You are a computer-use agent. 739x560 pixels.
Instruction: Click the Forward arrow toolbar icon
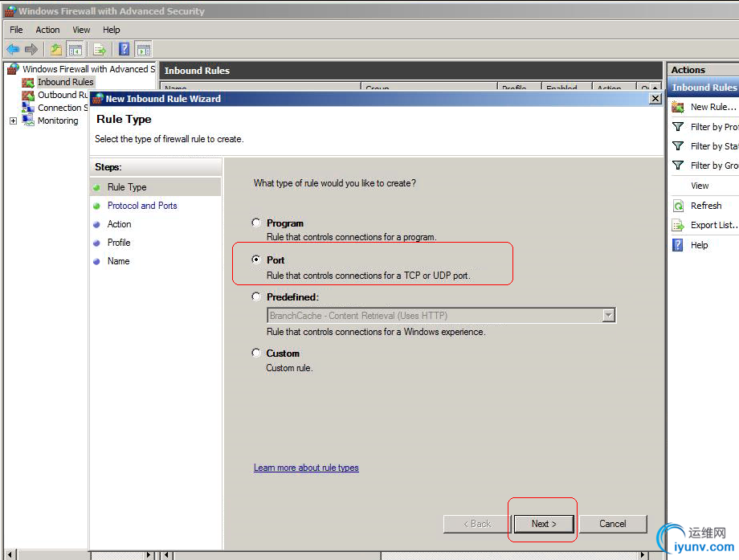(x=31, y=49)
